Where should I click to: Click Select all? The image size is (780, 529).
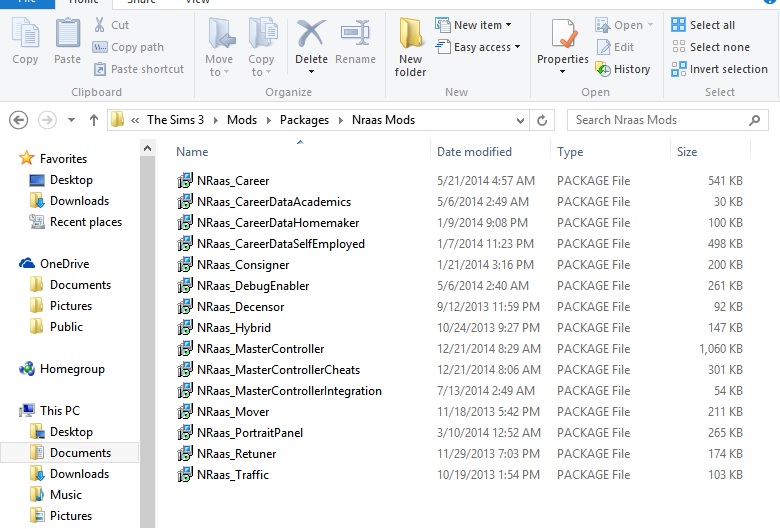pyautogui.click(x=703, y=25)
